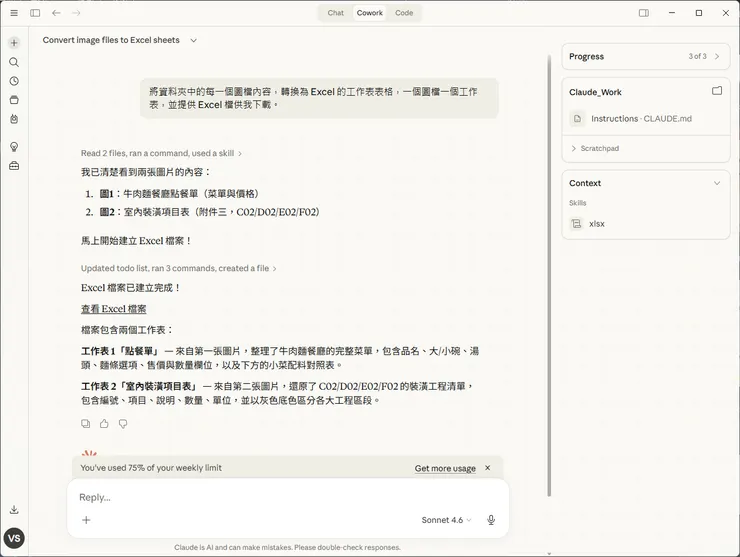Click the '圖2：室內裝潢項目表' list item
This screenshot has height=557, width=740.
(210, 212)
